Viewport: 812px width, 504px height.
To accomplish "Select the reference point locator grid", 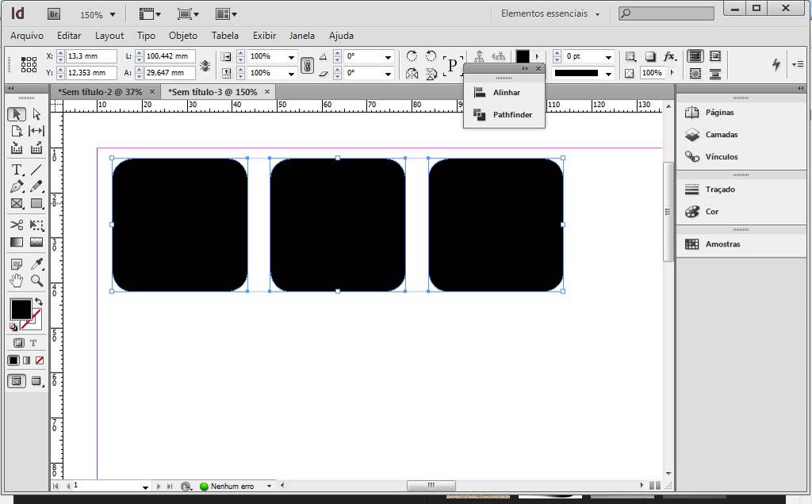I will coord(29,64).
